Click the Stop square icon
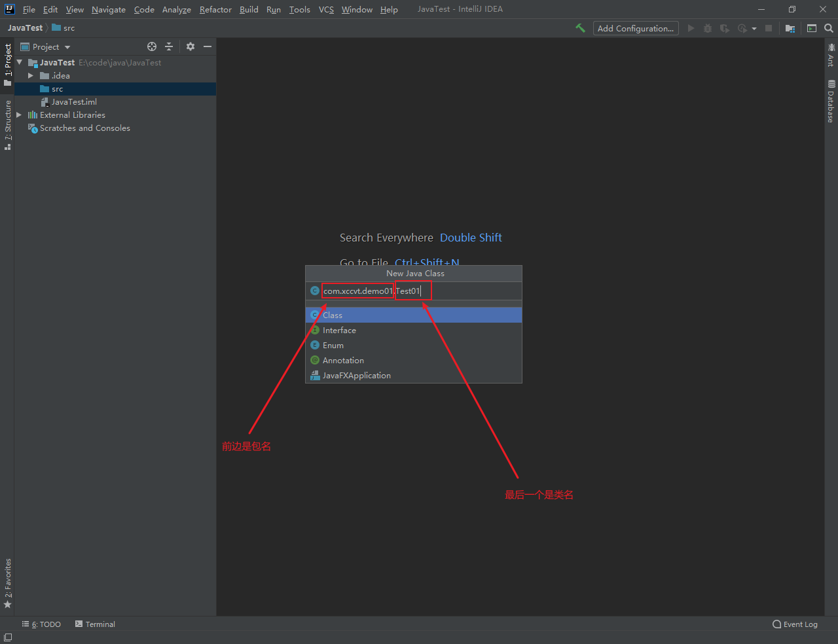This screenshot has height=644, width=838. (x=769, y=28)
